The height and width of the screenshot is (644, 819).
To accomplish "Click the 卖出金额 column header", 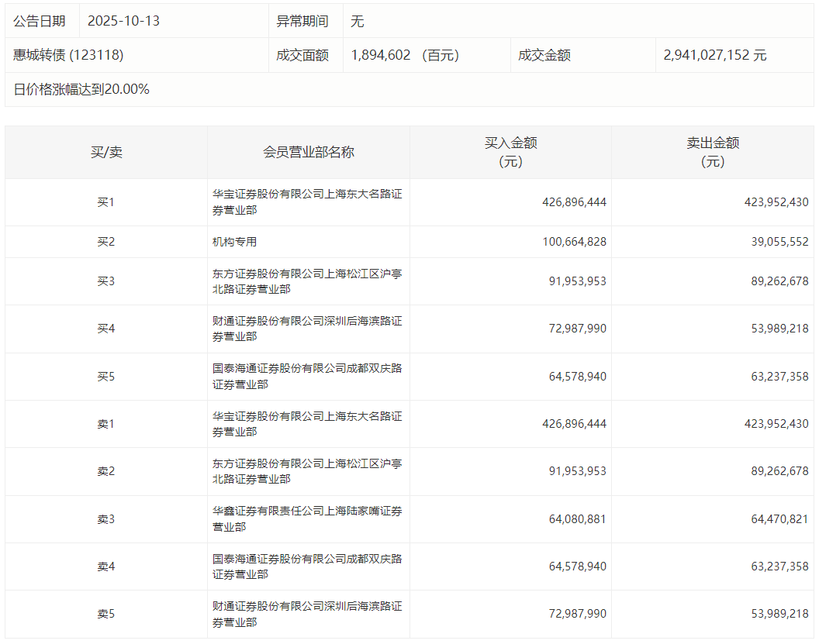I will tap(712, 152).
